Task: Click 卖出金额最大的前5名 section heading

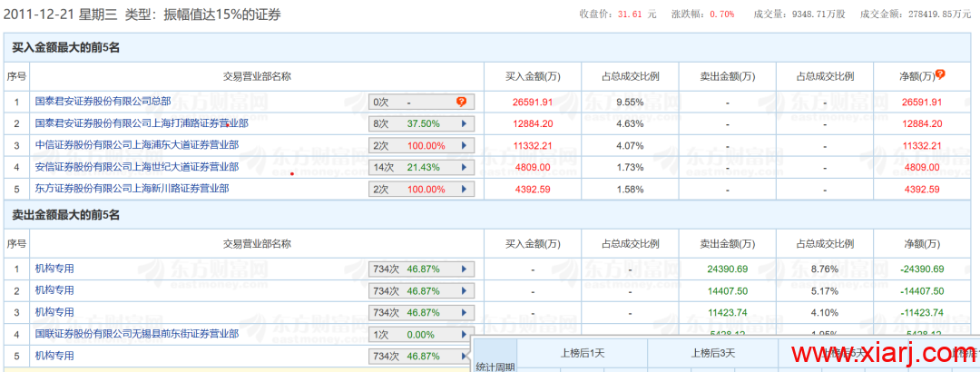Action: pos(65,216)
